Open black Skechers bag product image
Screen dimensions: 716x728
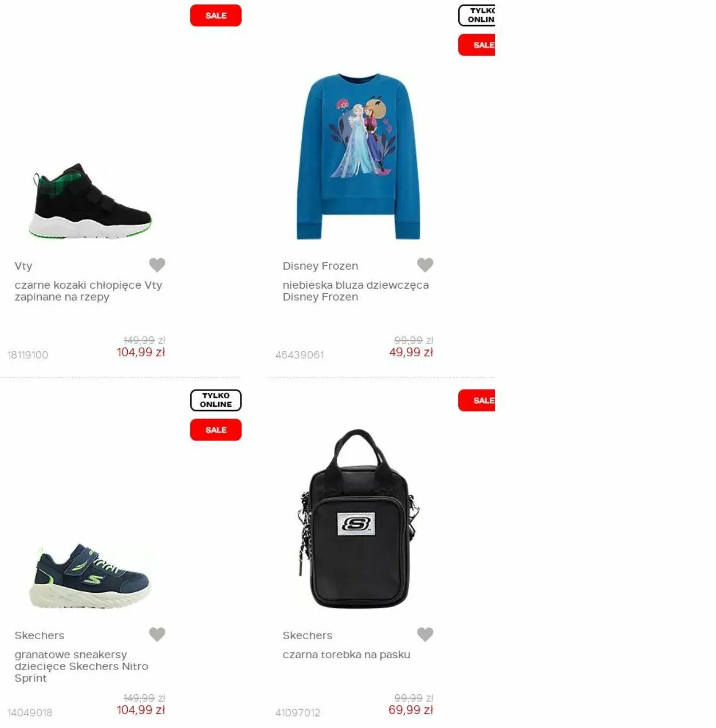point(358,519)
